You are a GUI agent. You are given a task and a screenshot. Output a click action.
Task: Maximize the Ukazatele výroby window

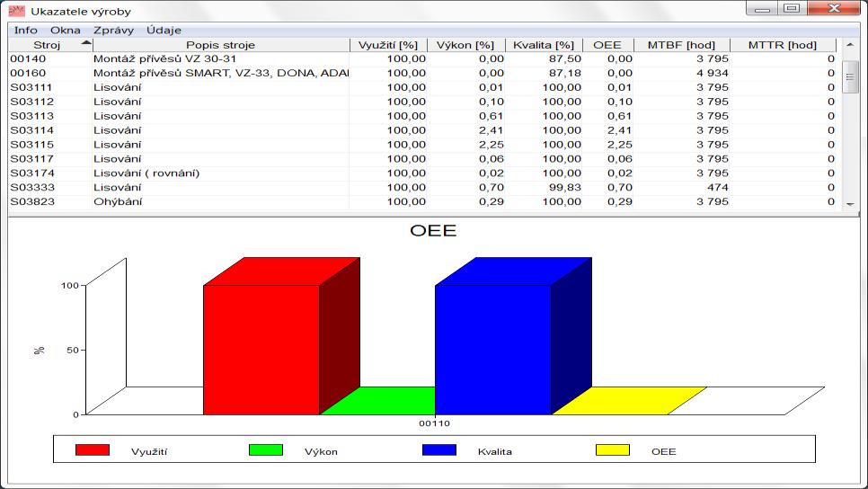click(793, 8)
